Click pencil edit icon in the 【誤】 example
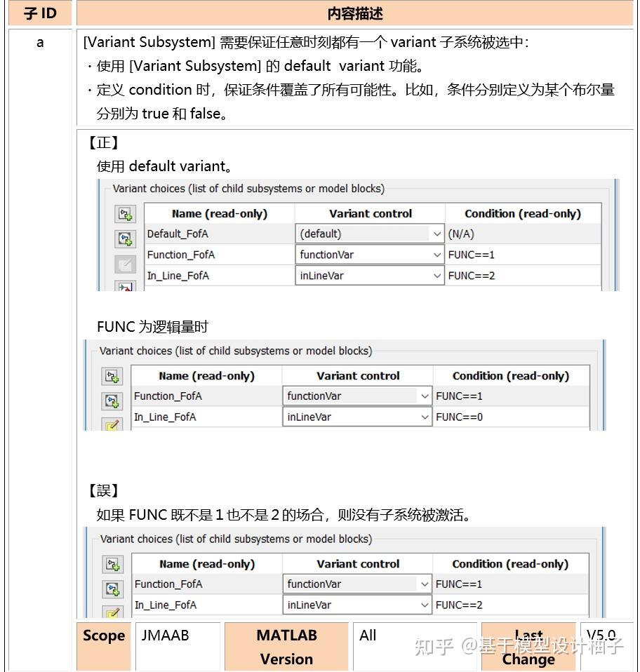Viewport: 640px width, 672px height. (x=113, y=612)
